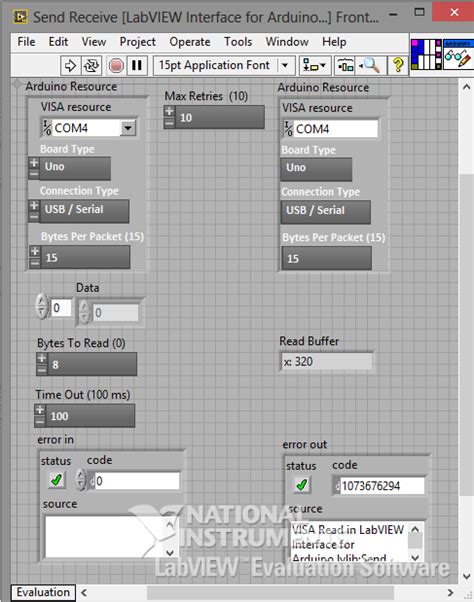Image resolution: width=474 pixels, height=602 pixels.
Task: Open the View menu
Action: [94, 41]
